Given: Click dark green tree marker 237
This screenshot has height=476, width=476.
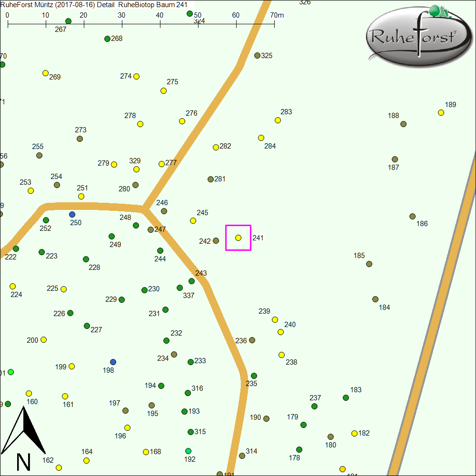Looking at the screenshot, I should [x=314, y=406].
